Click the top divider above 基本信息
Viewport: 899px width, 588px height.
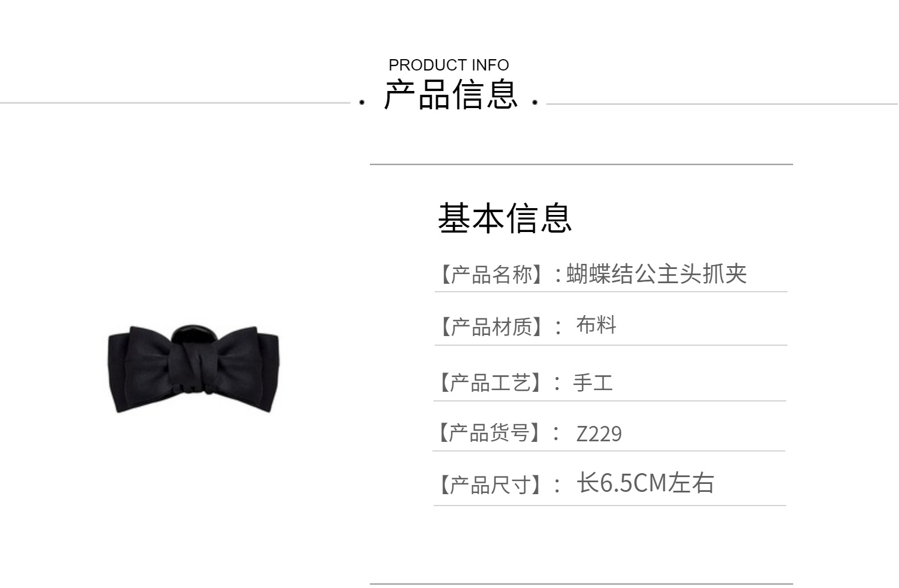coord(581,164)
